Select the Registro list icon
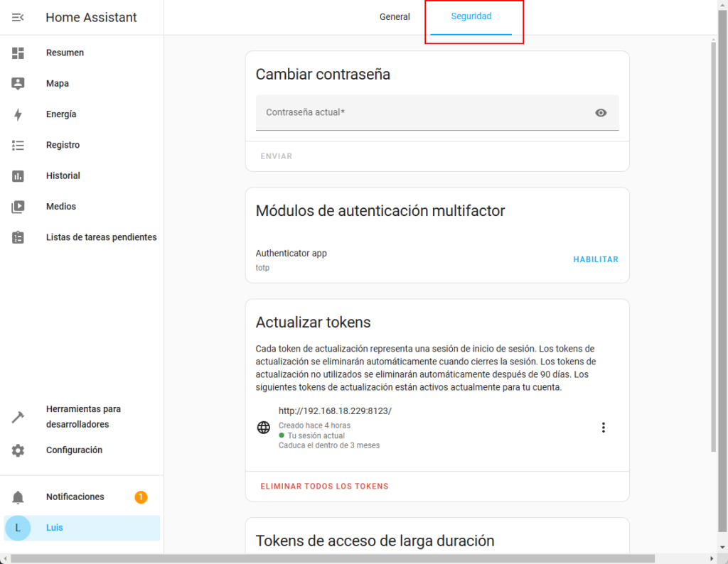 coord(18,145)
